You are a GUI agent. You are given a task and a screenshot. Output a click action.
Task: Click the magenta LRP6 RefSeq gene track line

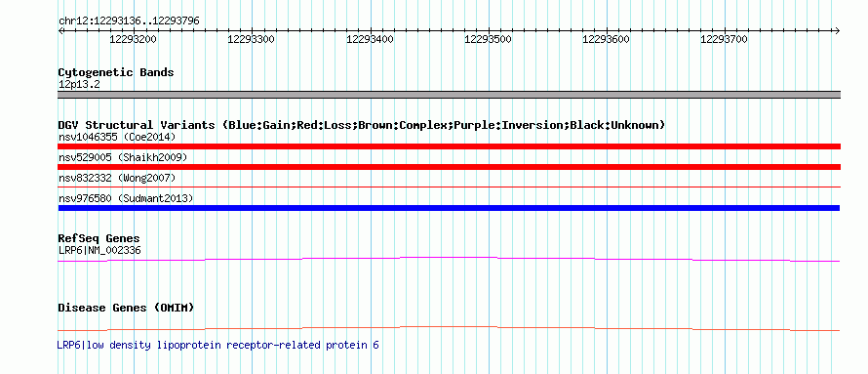[449, 259]
